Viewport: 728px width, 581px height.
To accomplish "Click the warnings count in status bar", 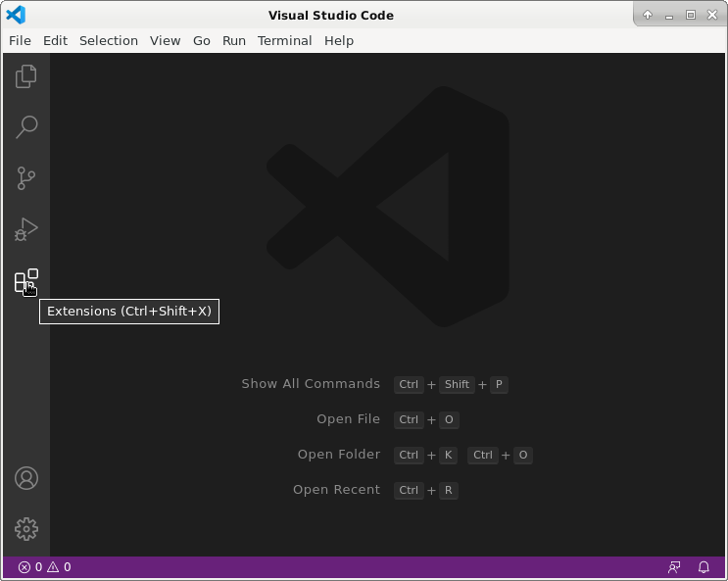I will click(x=60, y=567).
